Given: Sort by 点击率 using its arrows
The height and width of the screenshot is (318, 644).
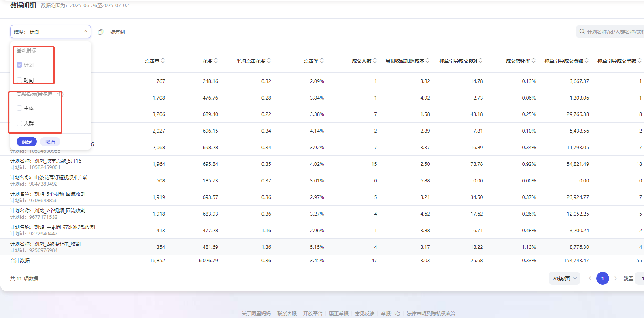Looking at the screenshot, I should (x=322, y=61).
